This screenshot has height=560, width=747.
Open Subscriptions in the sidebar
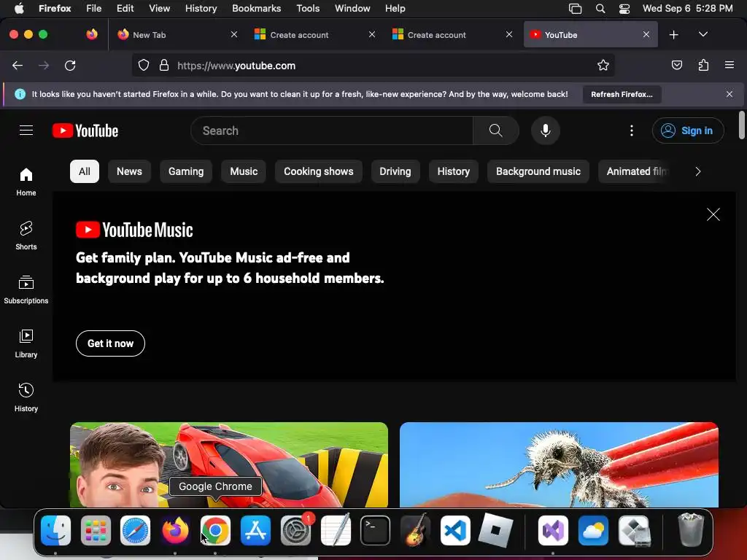[x=26, y=289]
